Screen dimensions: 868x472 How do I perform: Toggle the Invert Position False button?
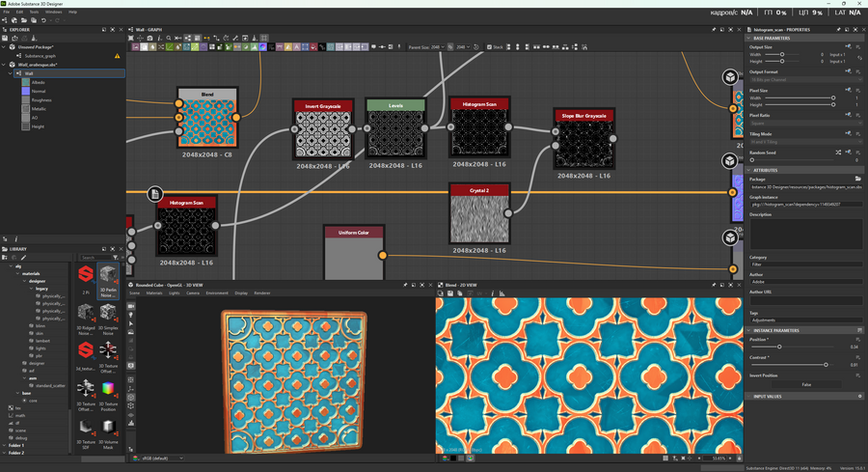(x=805, y=384)
